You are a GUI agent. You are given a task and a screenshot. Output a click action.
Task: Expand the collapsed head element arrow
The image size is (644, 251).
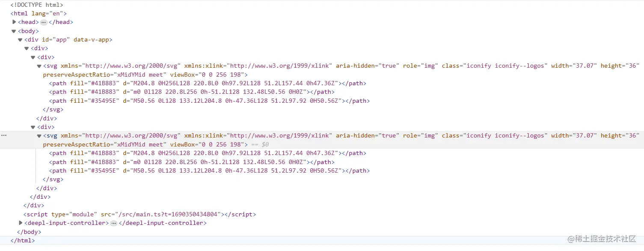click(14, 22)
